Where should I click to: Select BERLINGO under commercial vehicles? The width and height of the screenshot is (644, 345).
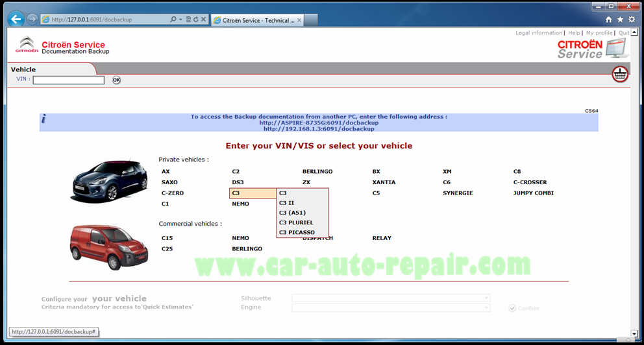pos(247,248)
